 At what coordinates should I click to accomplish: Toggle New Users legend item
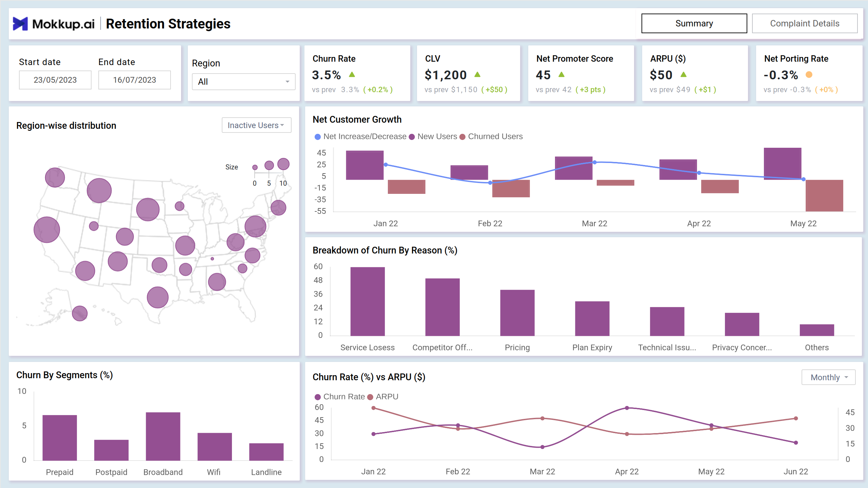(x=433, y=137)
